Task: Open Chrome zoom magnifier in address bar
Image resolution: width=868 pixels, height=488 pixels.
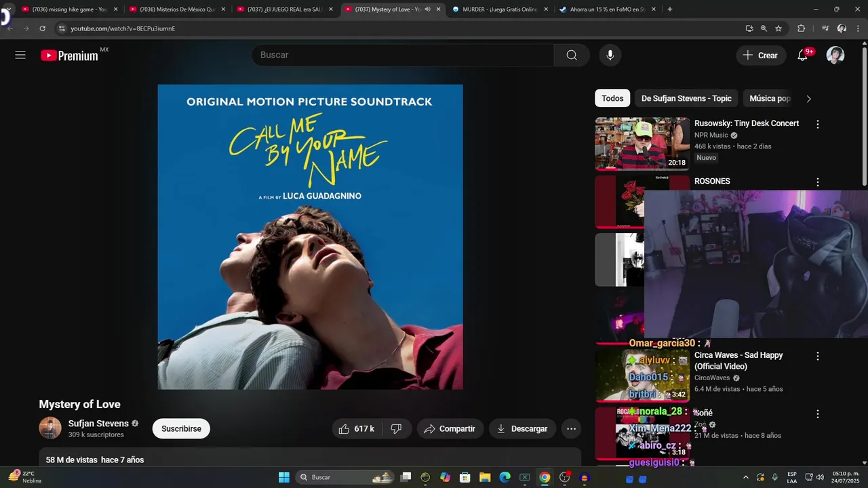Action: pos(764,28)
